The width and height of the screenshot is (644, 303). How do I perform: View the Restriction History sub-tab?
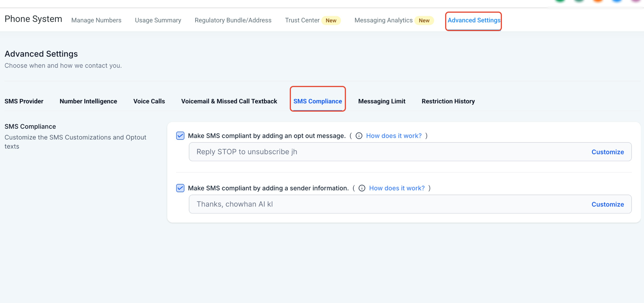point(448,101)
